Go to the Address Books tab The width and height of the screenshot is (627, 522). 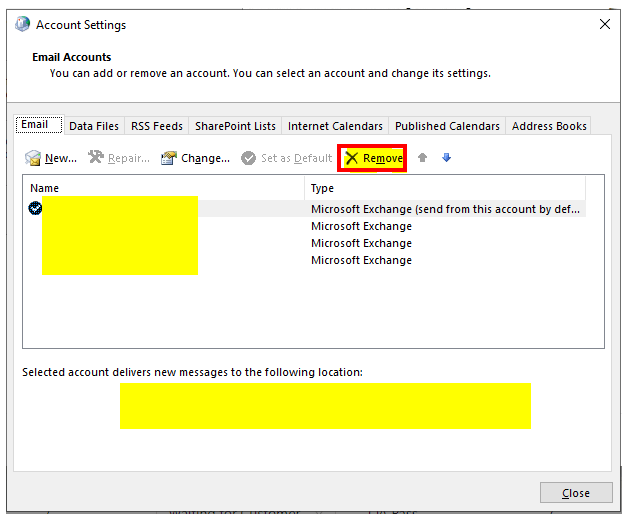click(549, 126)
